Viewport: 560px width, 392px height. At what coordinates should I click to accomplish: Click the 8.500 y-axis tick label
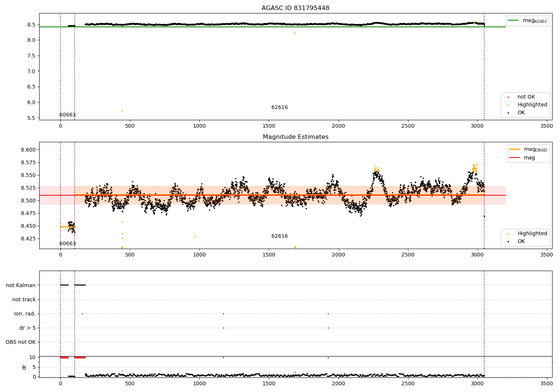(x=28, y=201)
